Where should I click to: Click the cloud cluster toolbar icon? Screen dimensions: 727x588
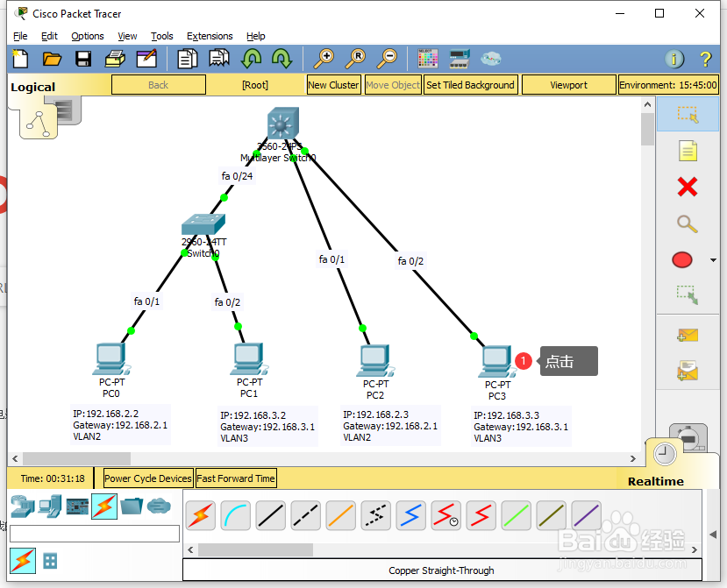(x=490, y=59)
